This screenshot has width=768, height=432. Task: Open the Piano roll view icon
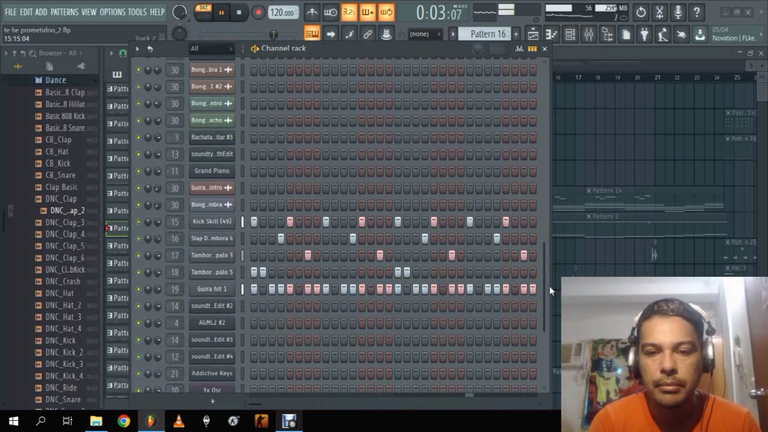[x=552, y=34]
